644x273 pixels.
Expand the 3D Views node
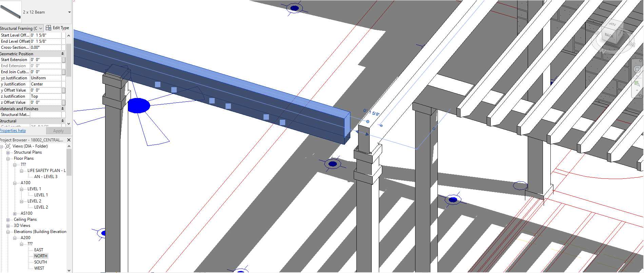(x=8, y=226)
